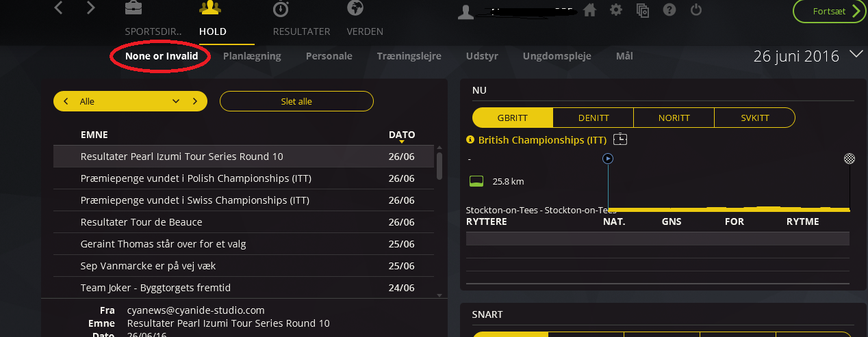Viewport: 868px width, 337px height.
Task: Open the Sportsdirektør briefcase menu
Action: (x=133, y=10)
